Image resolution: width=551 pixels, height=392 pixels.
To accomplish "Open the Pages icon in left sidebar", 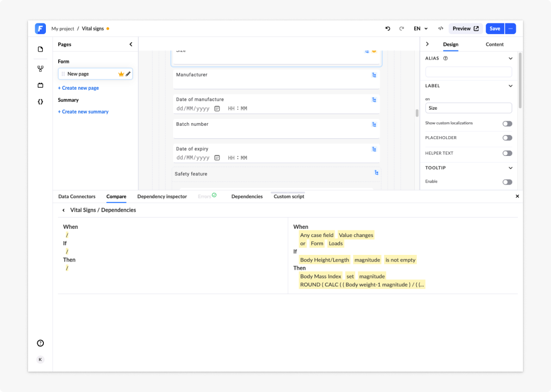I will 40,49.
